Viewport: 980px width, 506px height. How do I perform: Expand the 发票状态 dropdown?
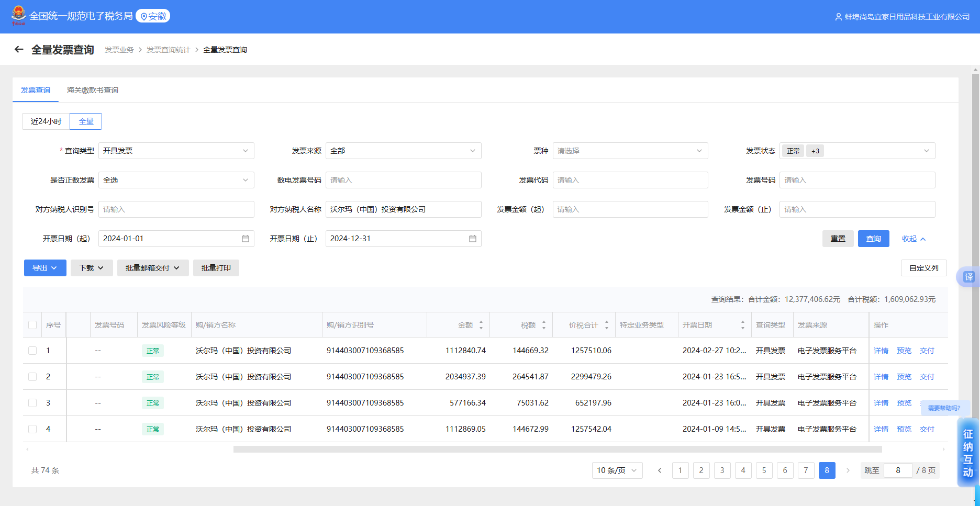pyautogui.click(x=857, y=151)
